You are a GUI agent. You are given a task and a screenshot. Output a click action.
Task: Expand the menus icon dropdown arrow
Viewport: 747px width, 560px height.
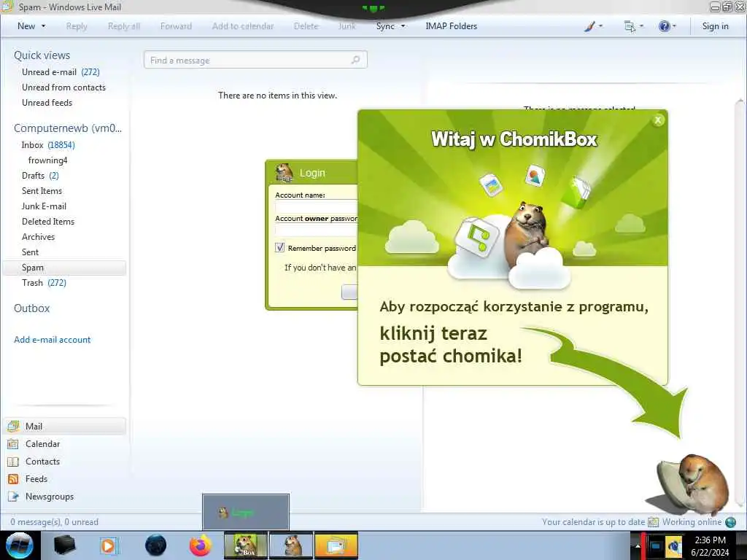[641, 26]
